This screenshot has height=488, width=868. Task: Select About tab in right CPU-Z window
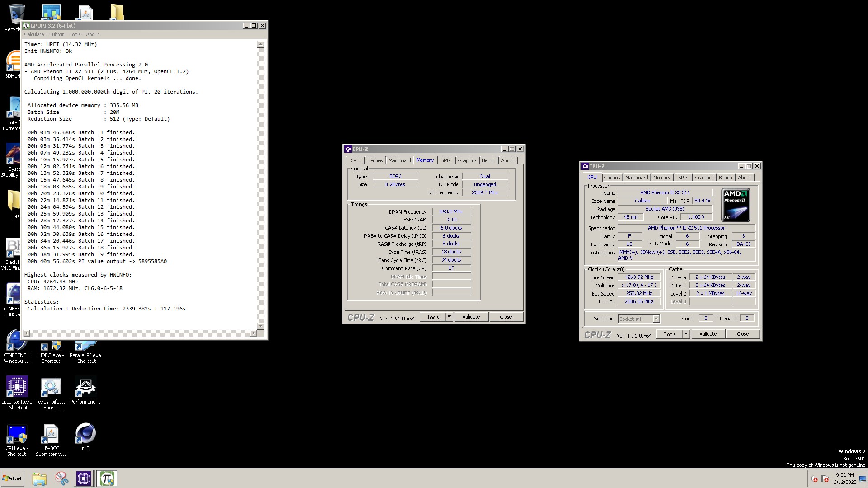745,178
